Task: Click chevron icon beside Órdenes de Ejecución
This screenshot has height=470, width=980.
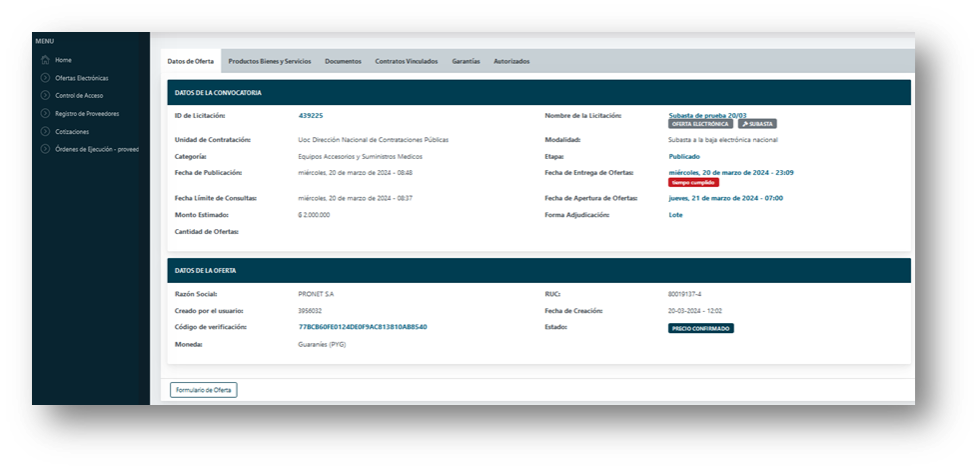Action: pyautogui.click(x=44, y=150)
